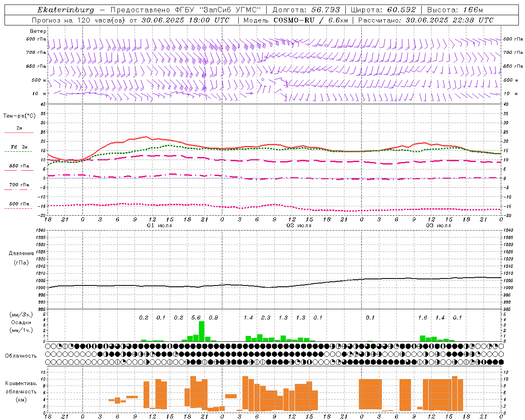Viewport: 525px width, 420px height.
Task: Click the "5.6" precipitation total value
Action: (196, 317)
